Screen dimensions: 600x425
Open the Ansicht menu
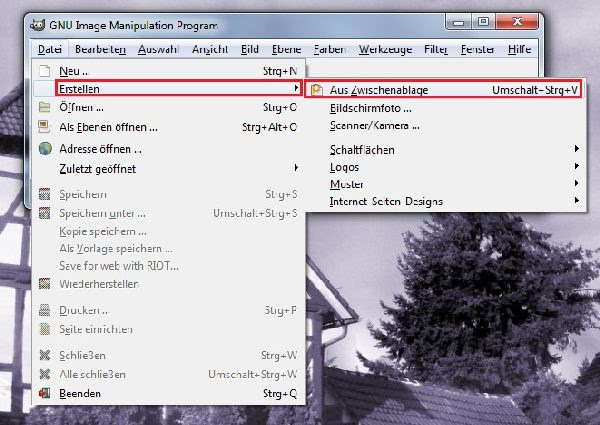point(210,49)
